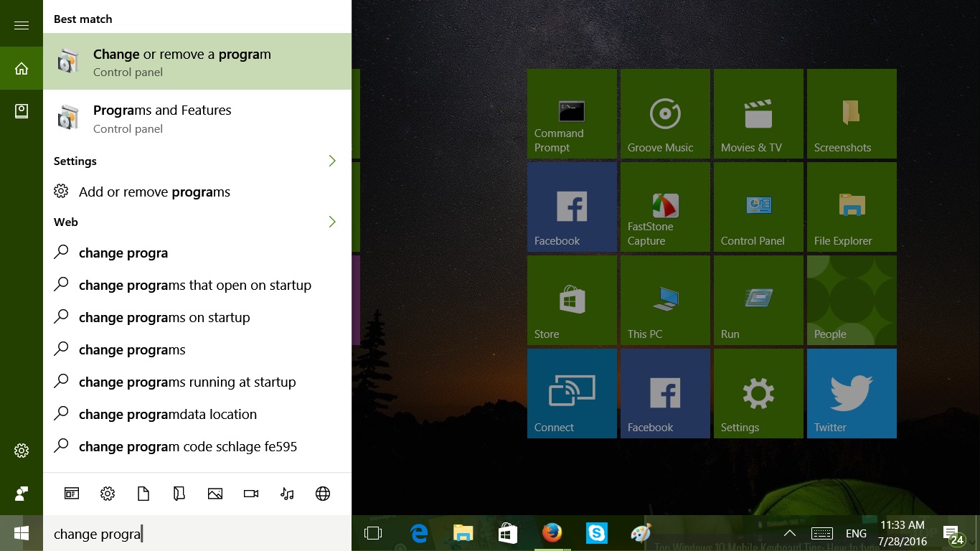Open the Connect tile

pyautogui.click(x=572, y=393)
